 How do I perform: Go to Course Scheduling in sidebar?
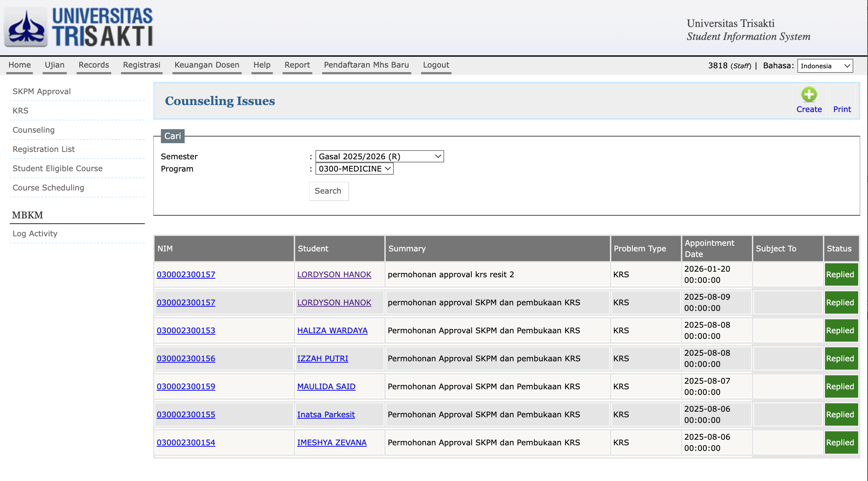48,188
